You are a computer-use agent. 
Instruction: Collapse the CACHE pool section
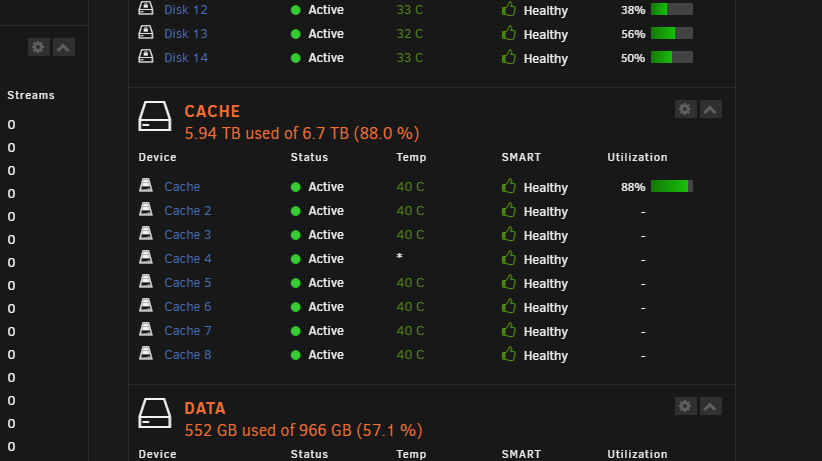click(x=710, y=109)
